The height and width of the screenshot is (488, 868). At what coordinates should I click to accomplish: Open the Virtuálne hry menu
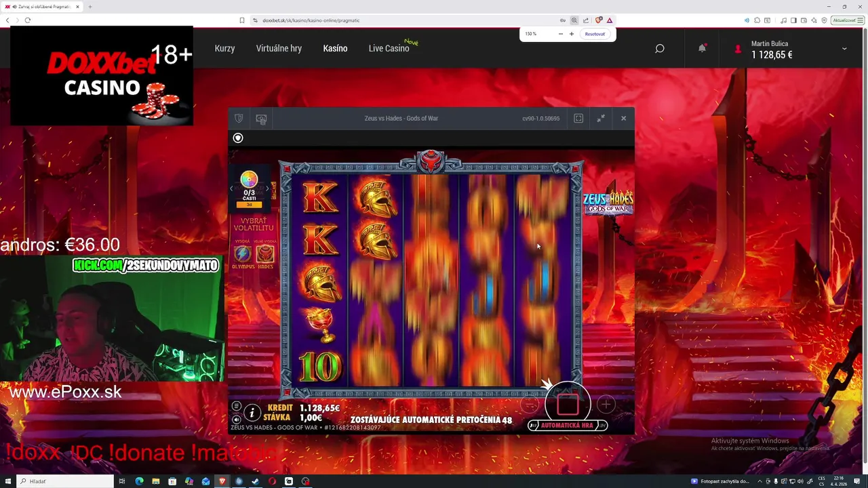click(x=279, y=48)
